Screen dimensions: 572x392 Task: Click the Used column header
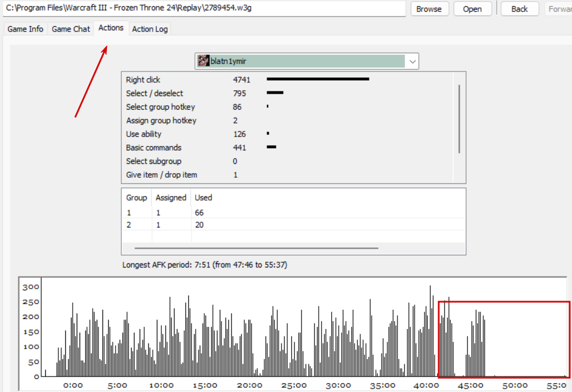click(203, 198)
